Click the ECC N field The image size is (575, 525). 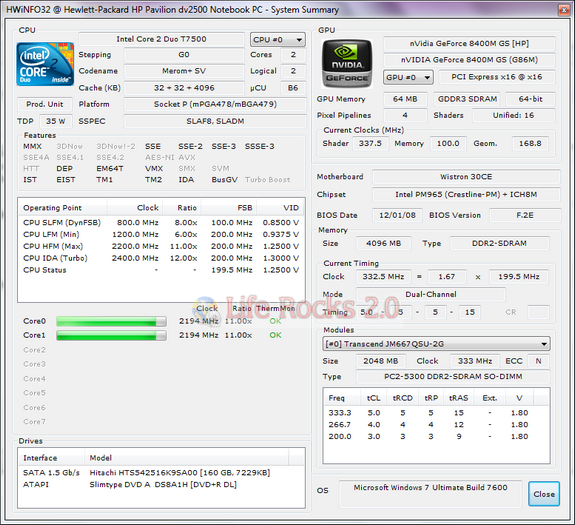tap(538, 361)
